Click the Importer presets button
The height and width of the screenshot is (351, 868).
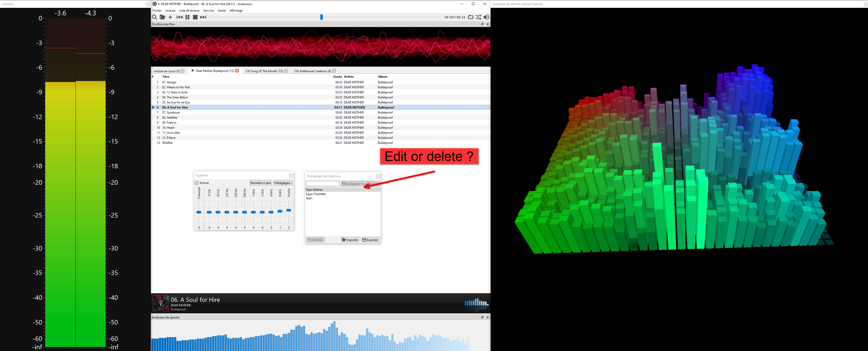pyautogui.click(x=350, y=240)
